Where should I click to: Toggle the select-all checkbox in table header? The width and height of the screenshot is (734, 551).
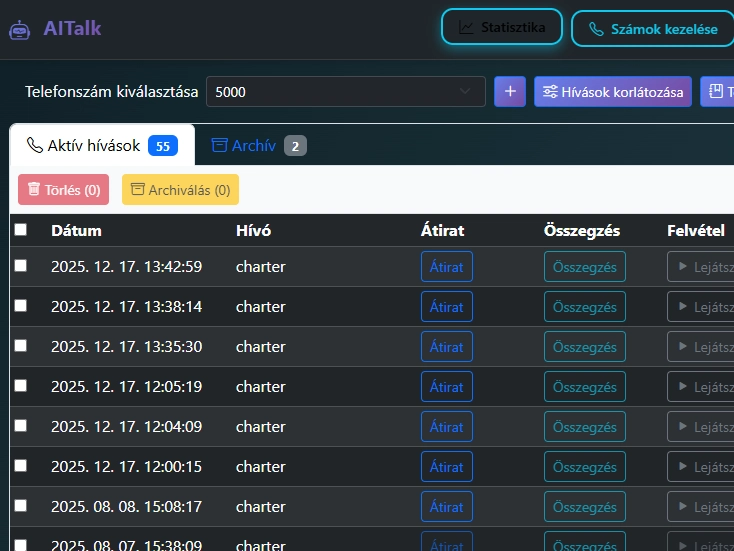pos(21,230)
